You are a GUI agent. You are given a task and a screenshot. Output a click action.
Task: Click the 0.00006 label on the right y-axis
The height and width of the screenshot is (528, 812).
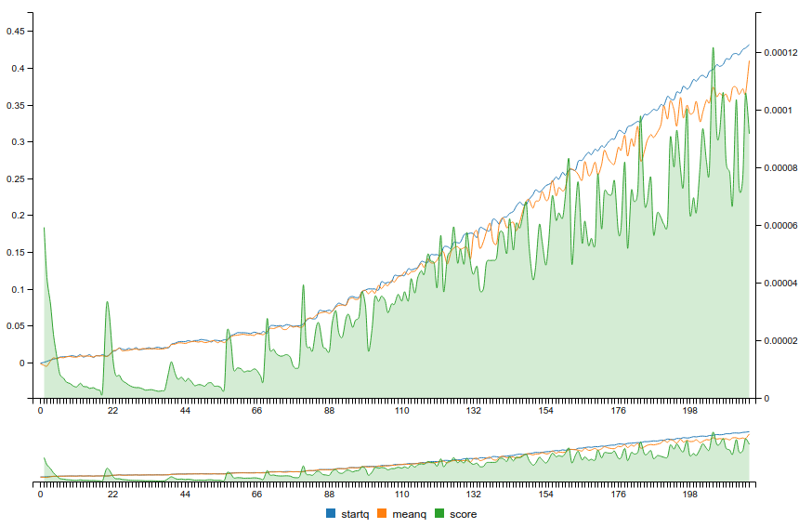pyautogui.click(x=780, y=226)
